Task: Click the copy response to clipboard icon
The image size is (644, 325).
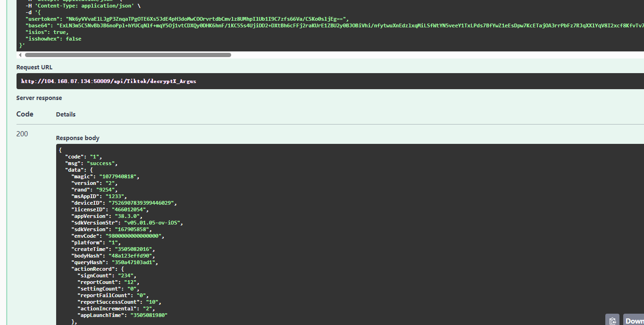Action: [612, 320]
